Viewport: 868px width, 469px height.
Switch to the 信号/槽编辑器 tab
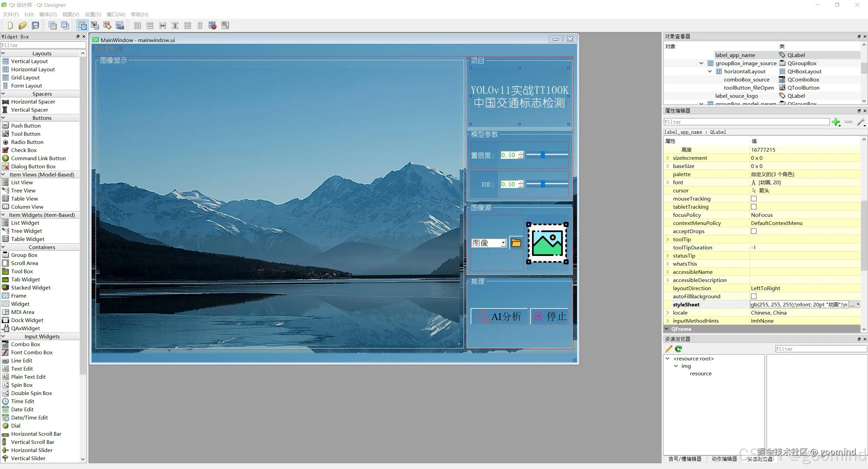coord(685,459)
